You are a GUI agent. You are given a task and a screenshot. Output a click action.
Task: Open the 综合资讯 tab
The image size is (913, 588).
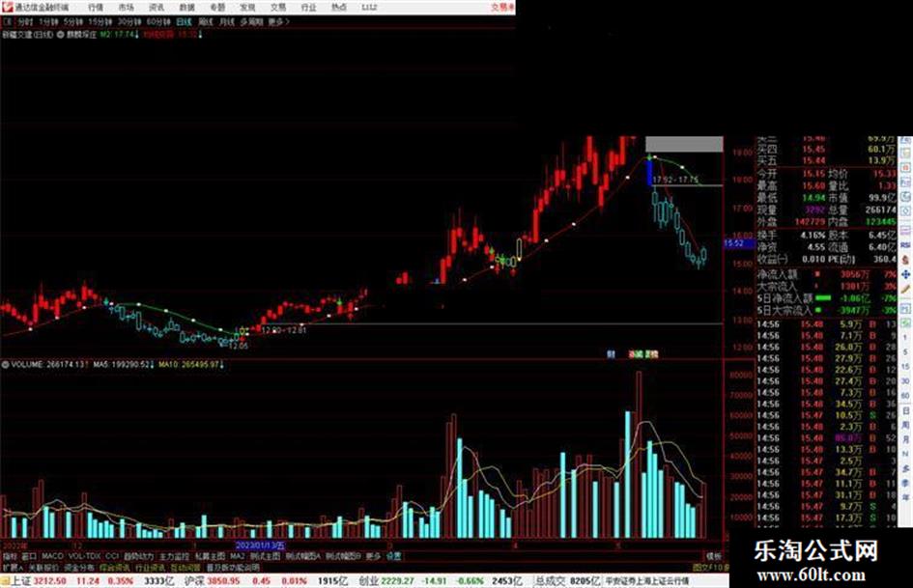click(114, 567)
